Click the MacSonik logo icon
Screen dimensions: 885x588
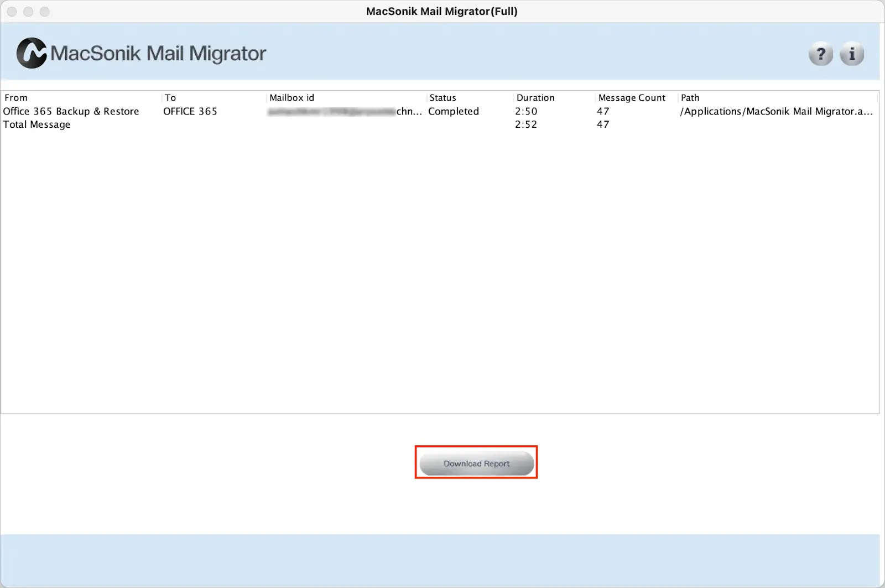click(x=32, y=53)
